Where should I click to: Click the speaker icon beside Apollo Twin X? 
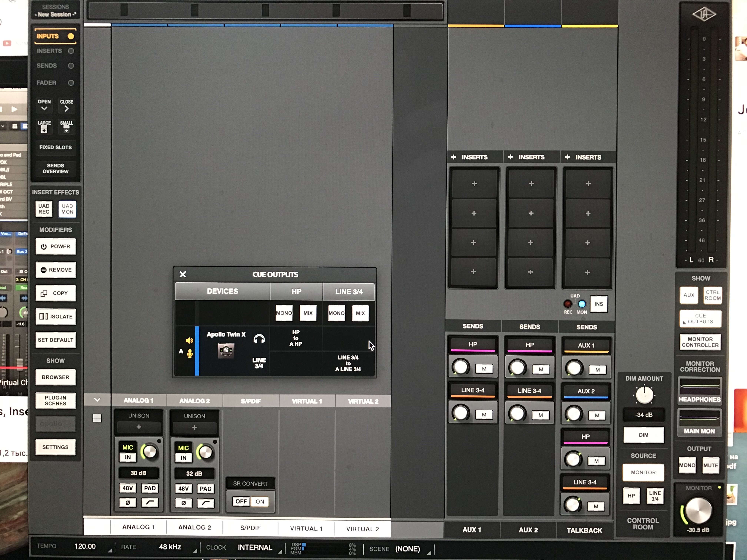(x=190, y=340)
